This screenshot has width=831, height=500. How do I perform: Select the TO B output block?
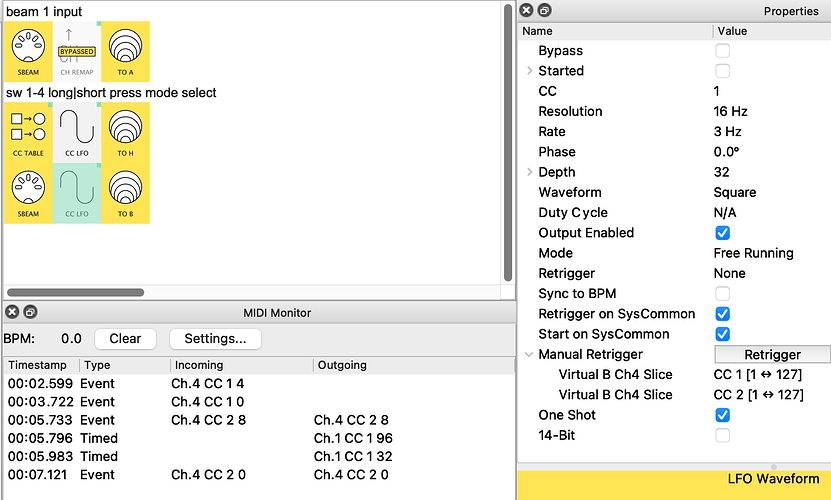(x=125, y=193)
